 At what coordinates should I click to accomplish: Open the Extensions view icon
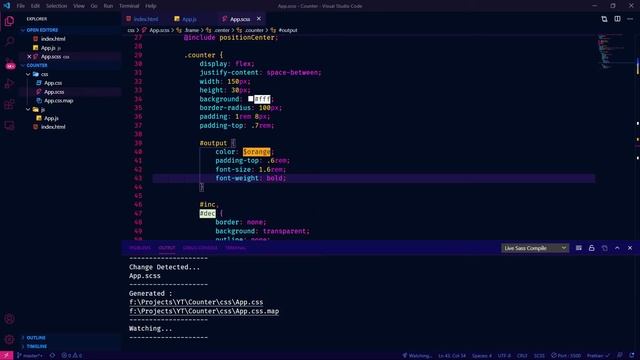tap(9, 105)
